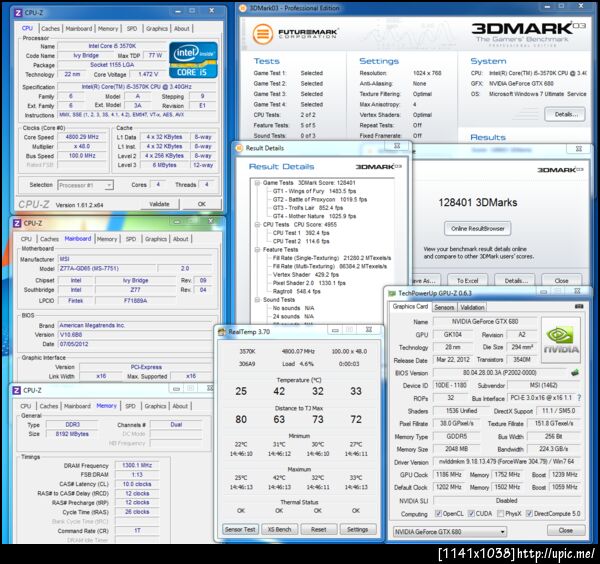Export score using To Excel button
600x564 pixels.
click(467, 280)
